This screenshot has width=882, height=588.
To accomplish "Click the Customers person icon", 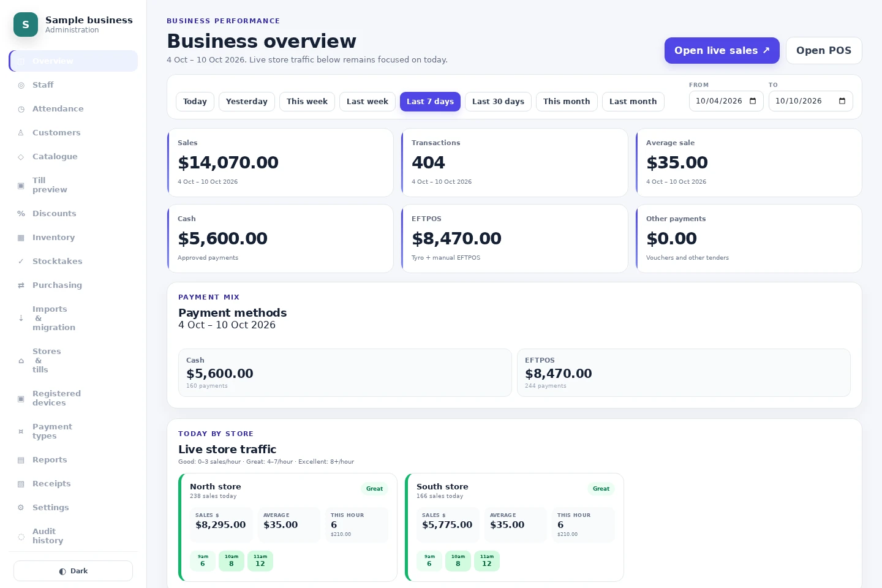I will (21, 133).
